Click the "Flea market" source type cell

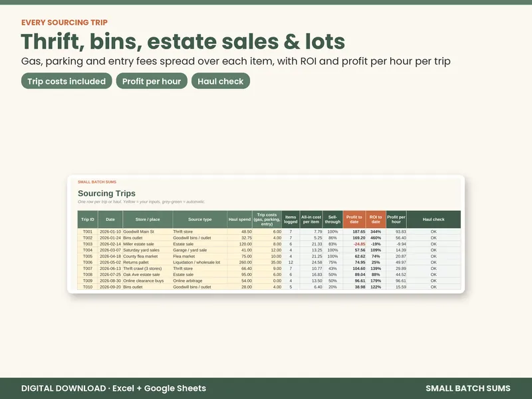coord(200,256)
